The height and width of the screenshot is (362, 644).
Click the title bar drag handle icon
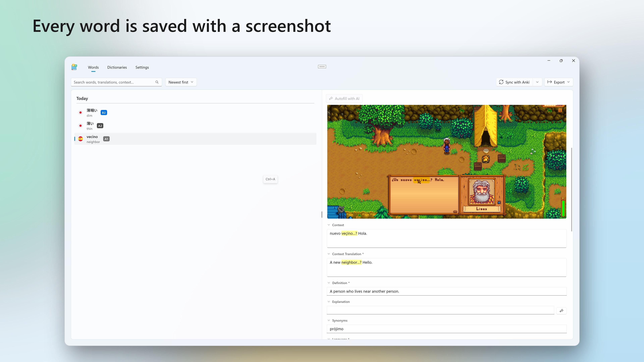322,67
